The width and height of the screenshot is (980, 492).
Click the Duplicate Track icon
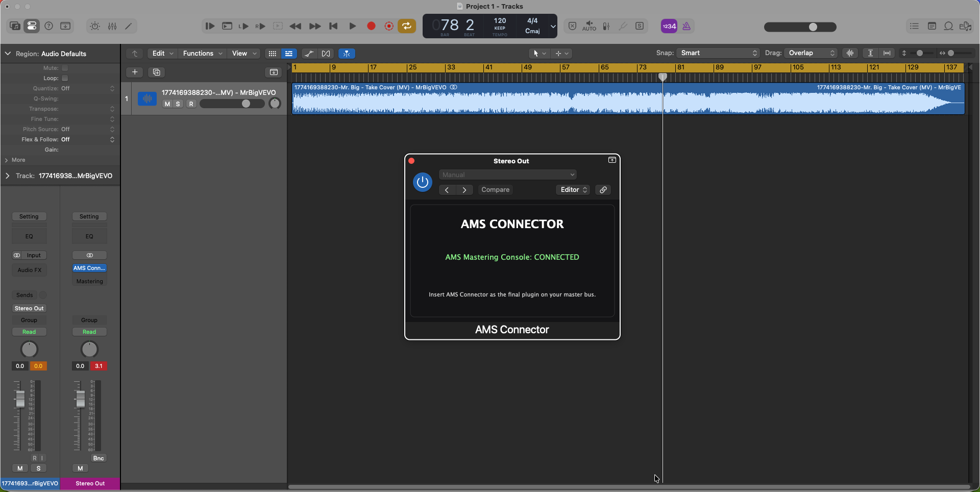(157, 72)
